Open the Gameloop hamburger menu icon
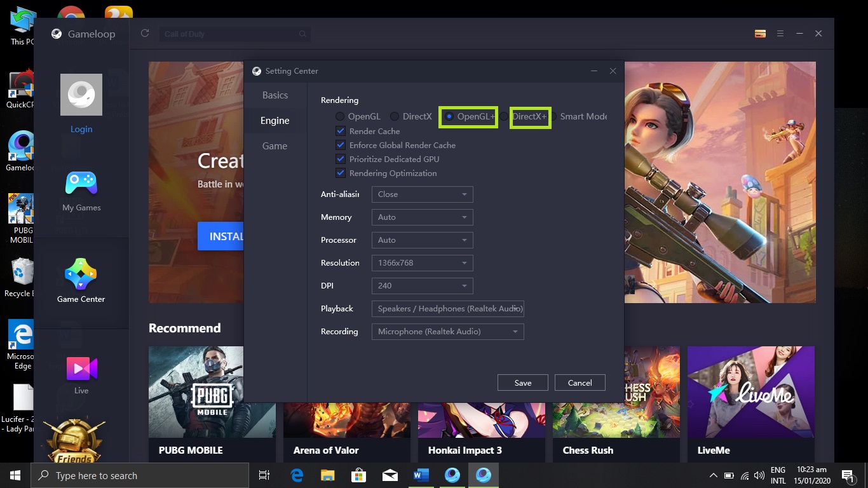868x488 pixels. [780, 34]
